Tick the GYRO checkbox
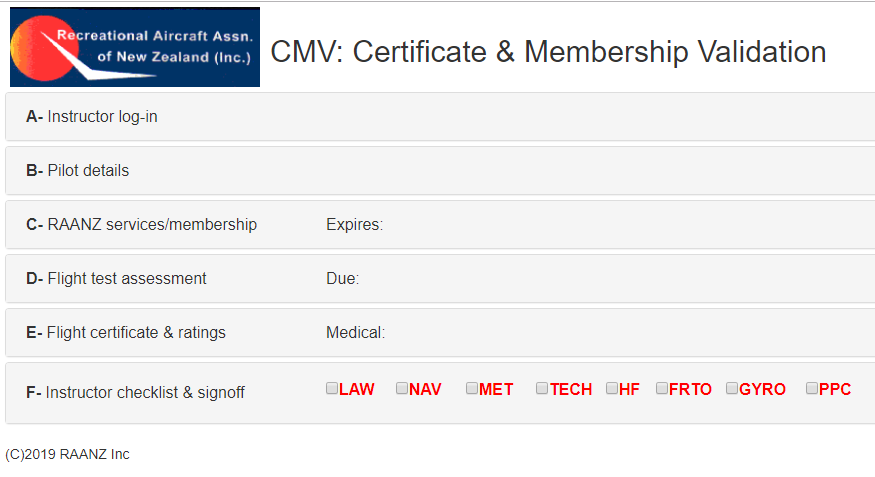875x477 pixels. [732, 388]
